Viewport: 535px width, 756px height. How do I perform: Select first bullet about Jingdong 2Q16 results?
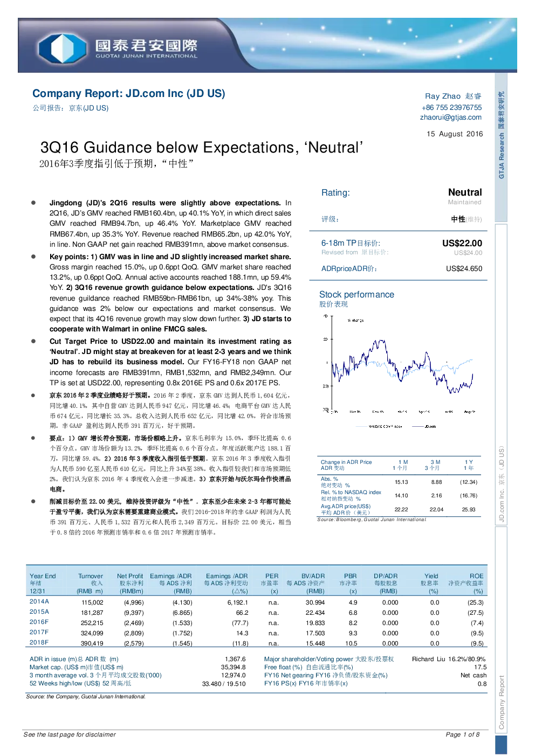(x=170, y=224)
